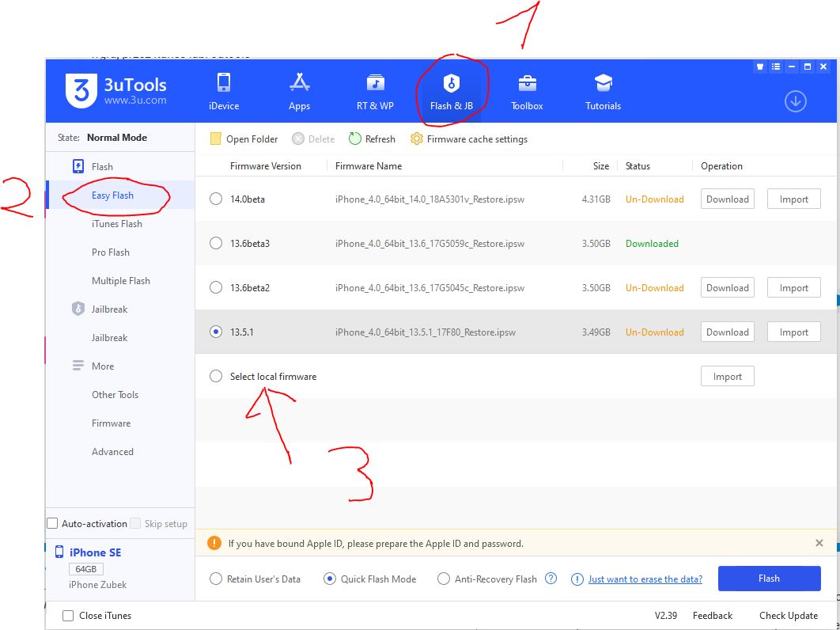Open the RT & WP section
The height and width of the screenshot is (630, 840).
tap(375, 92)
